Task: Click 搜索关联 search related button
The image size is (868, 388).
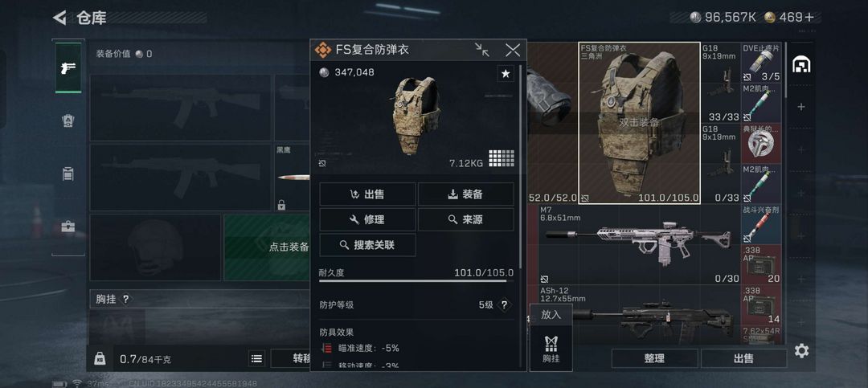Action: pyautogui.click(x=367, y=245)
